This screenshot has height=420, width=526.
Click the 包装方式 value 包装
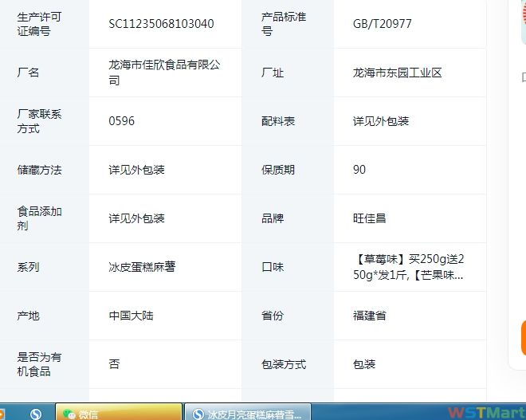pos(364,364)
